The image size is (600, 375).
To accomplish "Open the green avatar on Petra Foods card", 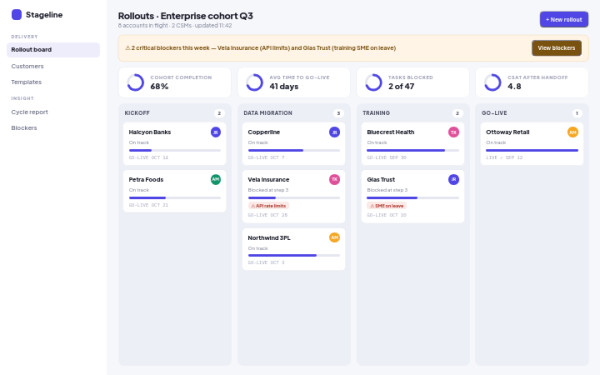I will (x=216, y=179).
